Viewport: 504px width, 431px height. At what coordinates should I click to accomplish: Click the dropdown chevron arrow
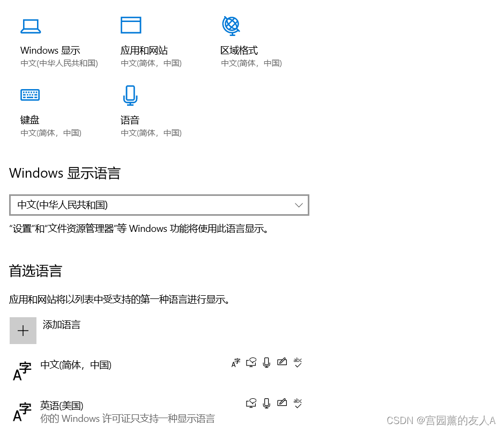point(299,205)
